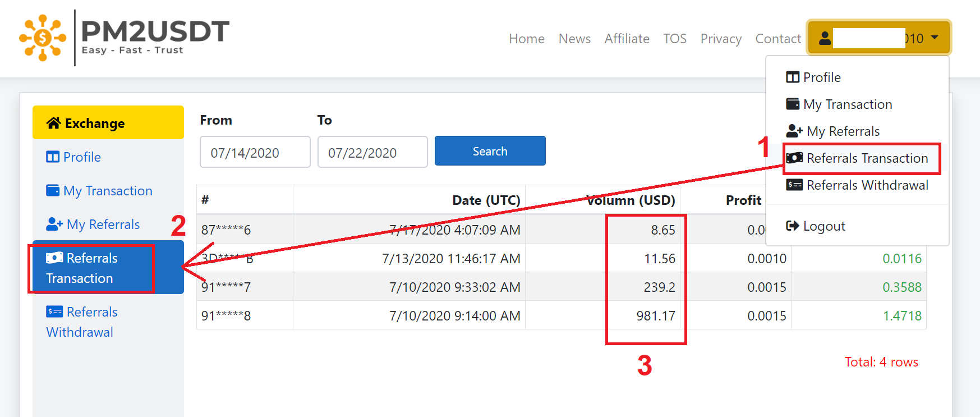Screen dimensions: 980x417
Task: Click the From date input field
Action: point(255,152)
